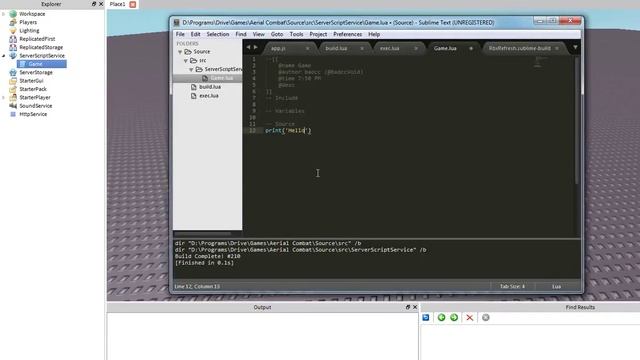Switch to the RbxRefresh.sublime-build tab
The width and height of the screenshot is (640, 360).
520,48
